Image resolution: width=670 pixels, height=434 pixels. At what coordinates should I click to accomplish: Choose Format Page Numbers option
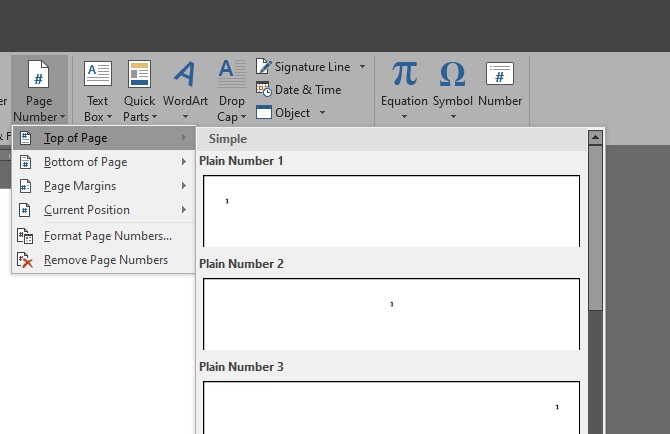point(107,236)
